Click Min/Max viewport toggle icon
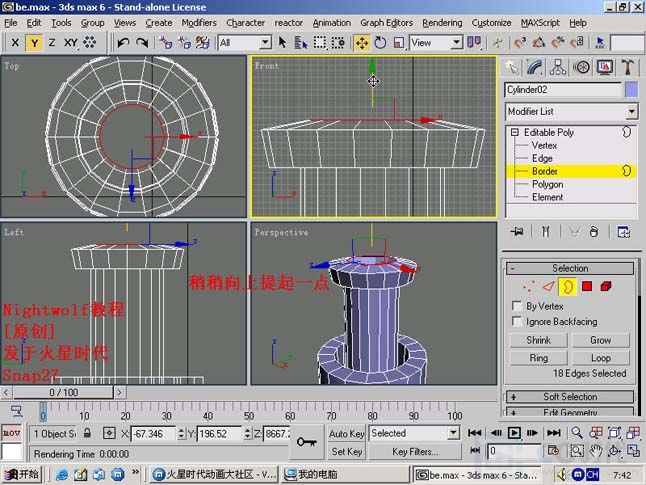The width and height of the screenshot is (646, 485). point(633,451)
